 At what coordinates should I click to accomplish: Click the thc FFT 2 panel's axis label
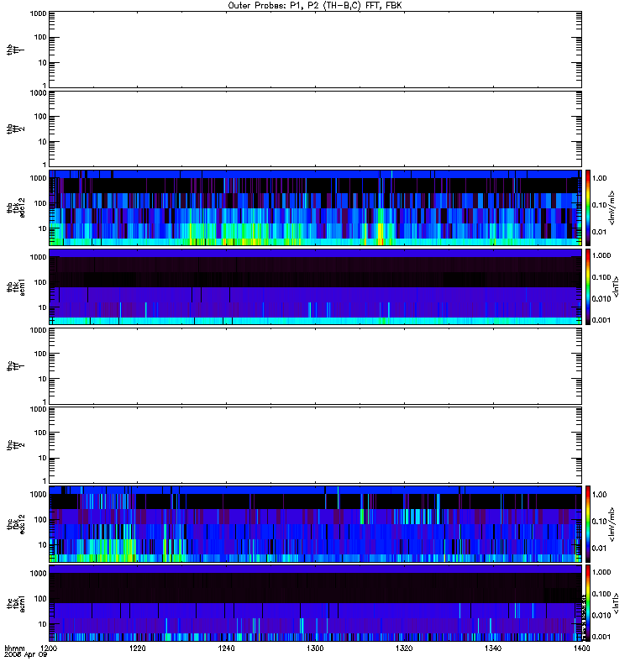point(16,445)
